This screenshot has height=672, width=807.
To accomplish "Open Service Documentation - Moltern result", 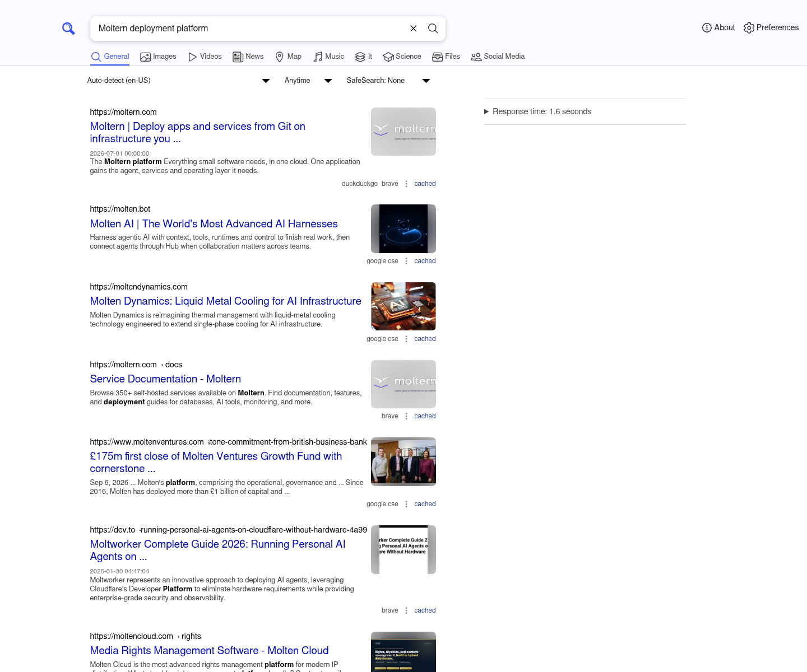I will (165, 379).
